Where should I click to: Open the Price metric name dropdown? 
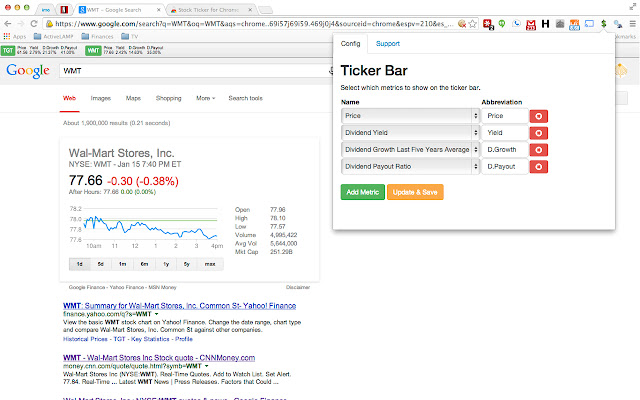click(410, 116)
